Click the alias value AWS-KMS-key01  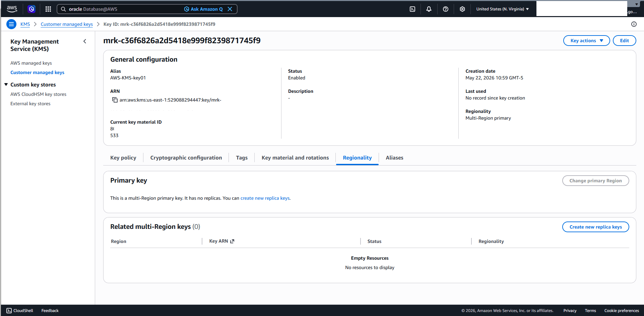point(128,78)
